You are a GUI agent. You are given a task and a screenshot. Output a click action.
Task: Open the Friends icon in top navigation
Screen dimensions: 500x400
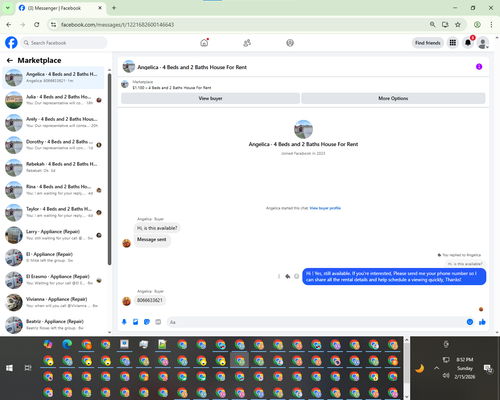[247, 43]
